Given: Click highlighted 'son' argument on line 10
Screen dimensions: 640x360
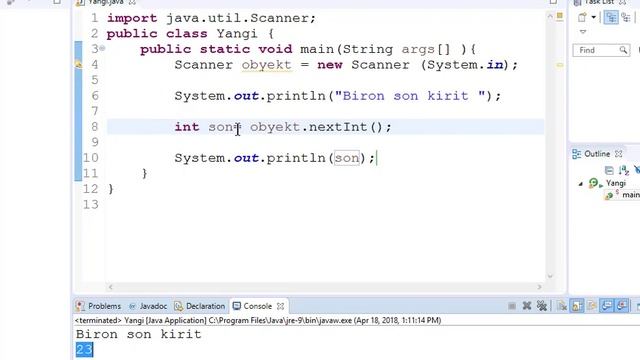Looking at the screenshot, I should (347, 158).
